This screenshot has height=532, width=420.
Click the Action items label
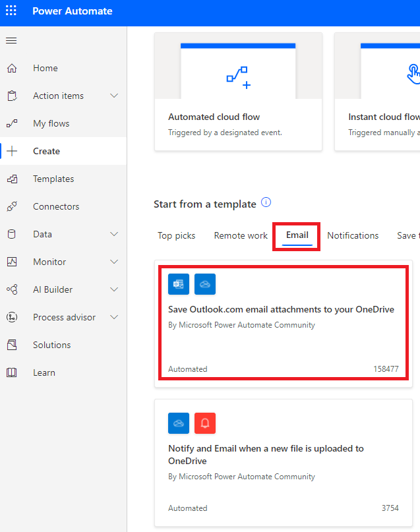click(59, 96)
